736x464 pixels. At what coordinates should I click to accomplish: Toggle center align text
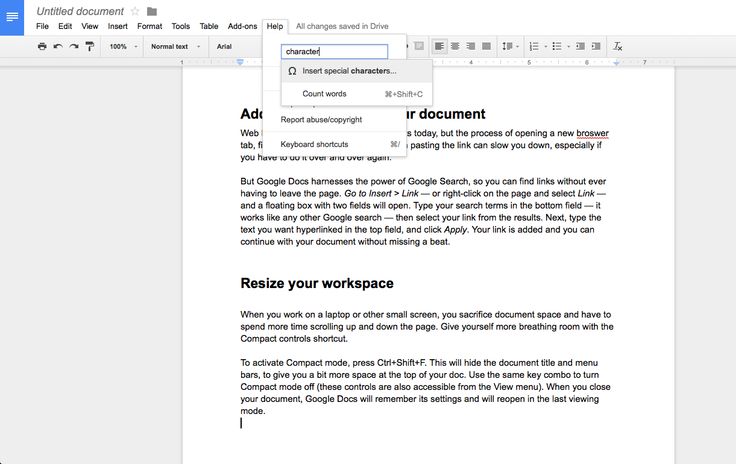[x=454, y=46]
